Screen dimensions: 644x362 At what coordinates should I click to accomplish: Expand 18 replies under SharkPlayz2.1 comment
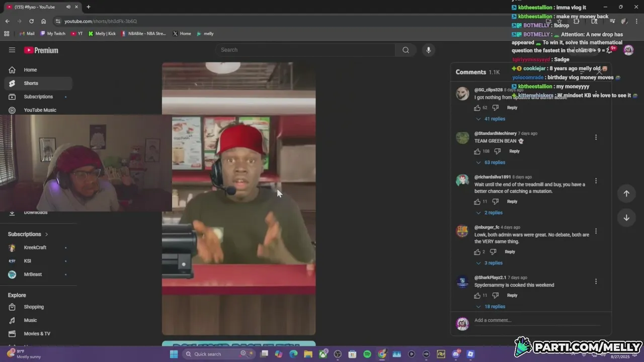click(x=491, y=307)
